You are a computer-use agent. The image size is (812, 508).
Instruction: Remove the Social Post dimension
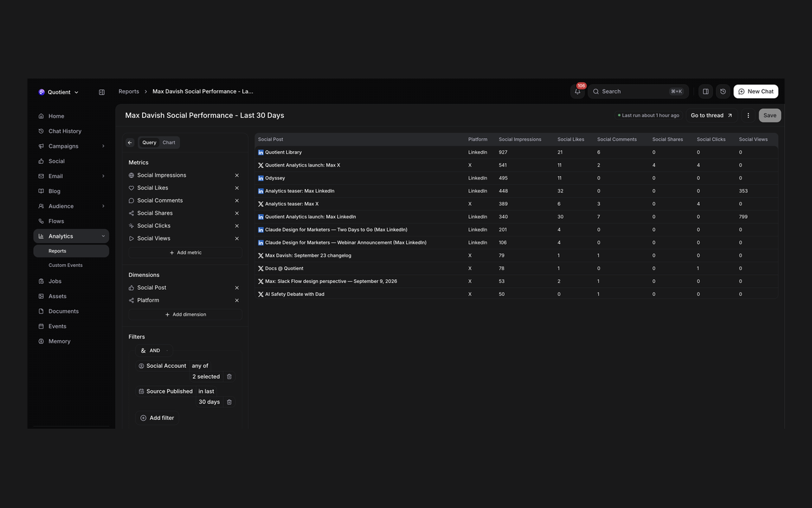click(237, 288)
